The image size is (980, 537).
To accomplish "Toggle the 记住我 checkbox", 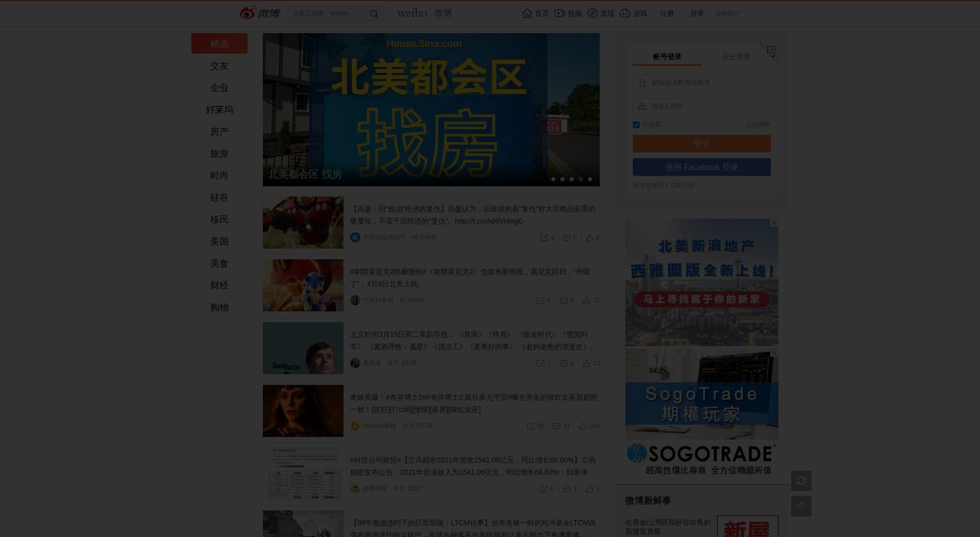I will [x=636, y=125].
